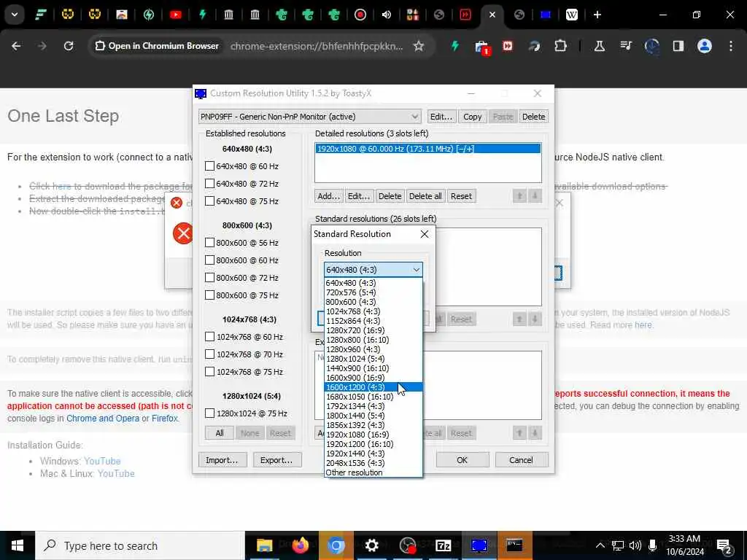Viewport: 747px width, 560px height.
Task: Open the Windows Start menu
Action: [18, 545]
